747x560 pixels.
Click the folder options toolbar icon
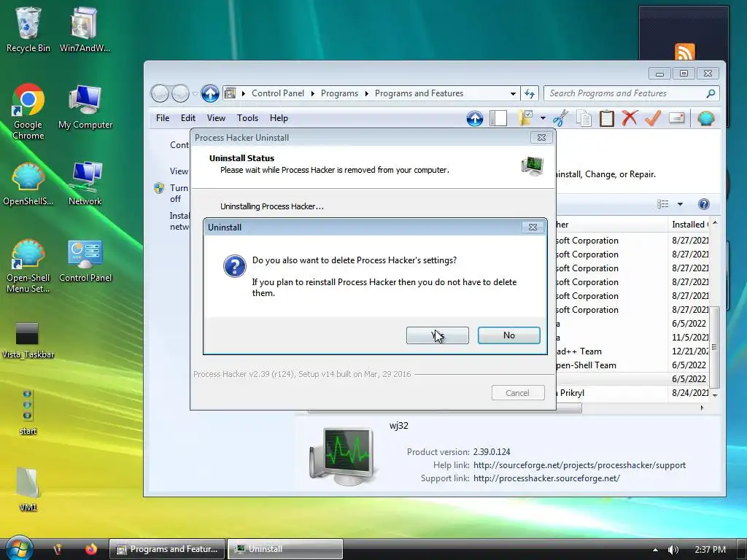coord(525,118)
